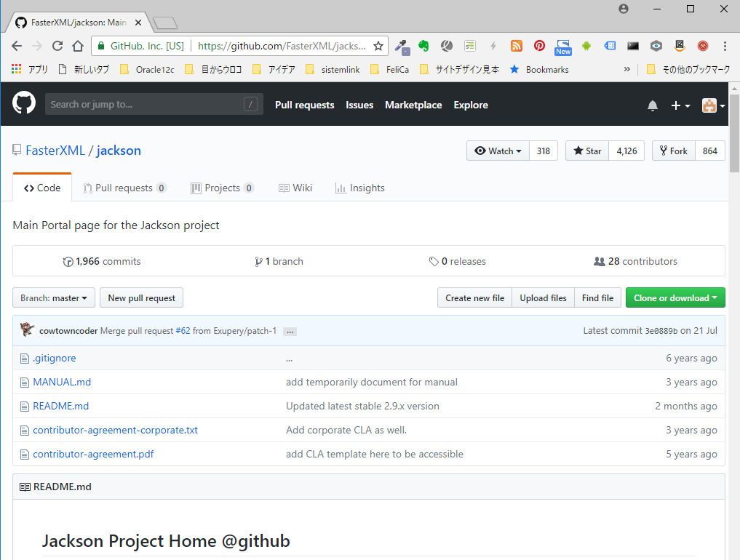Screen dimensions: 740x560
Task: Click the RSS feed extension icon
Action: pyautogui.click(x=517, y=46)
